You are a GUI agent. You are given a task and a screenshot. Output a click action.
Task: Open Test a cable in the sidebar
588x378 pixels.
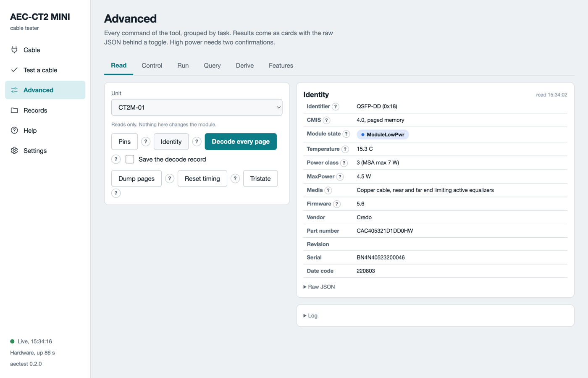click(x=45, y=70)
